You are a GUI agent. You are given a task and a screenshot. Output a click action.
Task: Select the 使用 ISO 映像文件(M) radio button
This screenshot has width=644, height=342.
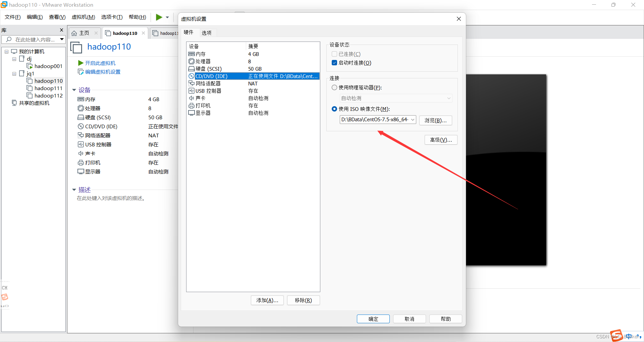[x=334, y=109]
